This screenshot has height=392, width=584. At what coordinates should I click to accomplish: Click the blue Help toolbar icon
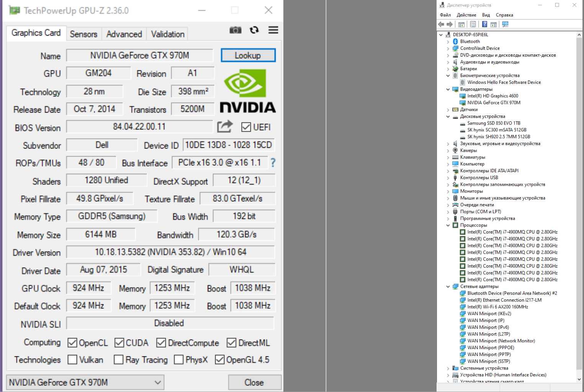click(484, 24)
